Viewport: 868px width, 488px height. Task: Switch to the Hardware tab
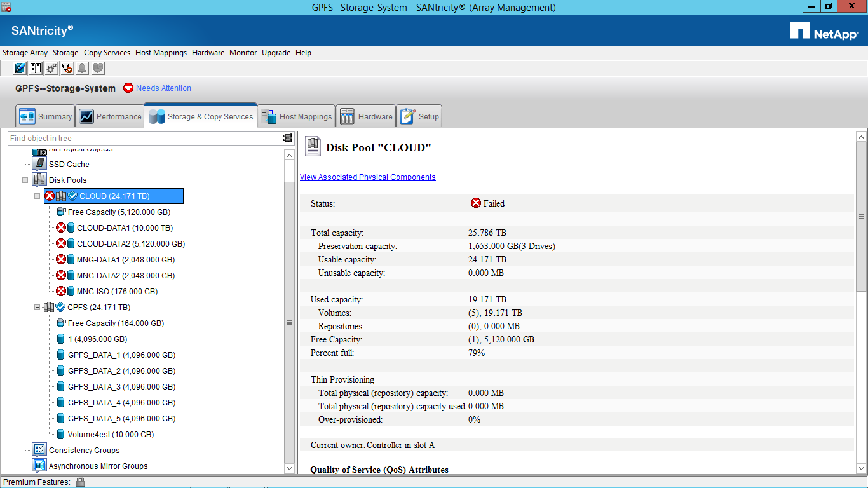point(365,116)
